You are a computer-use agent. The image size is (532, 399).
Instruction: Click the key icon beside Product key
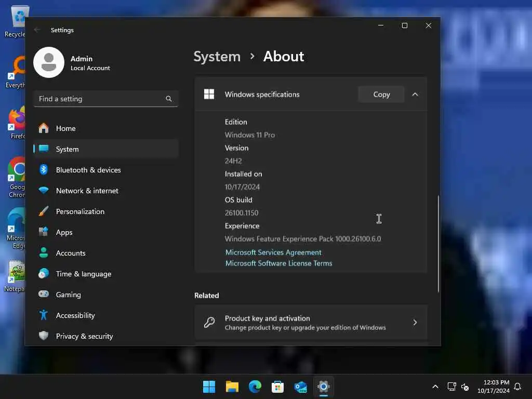[209, 322]
